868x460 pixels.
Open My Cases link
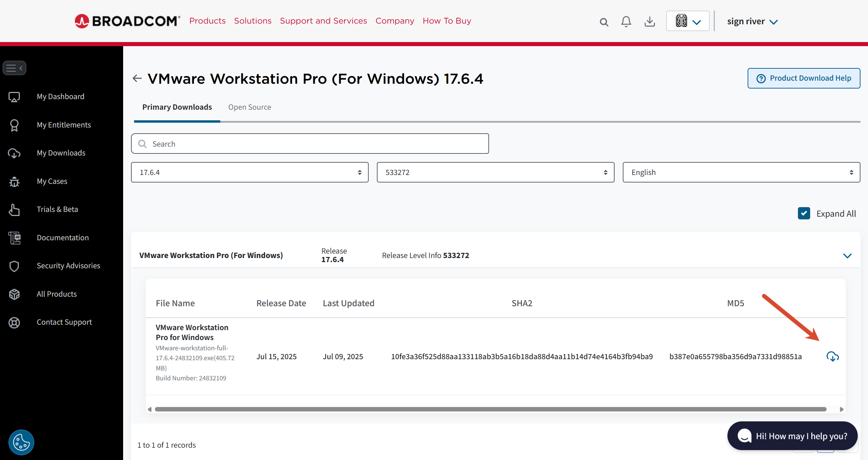point(52,181)
